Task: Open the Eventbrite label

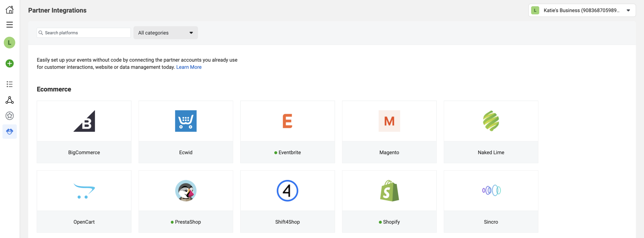Action: [290, 152]
